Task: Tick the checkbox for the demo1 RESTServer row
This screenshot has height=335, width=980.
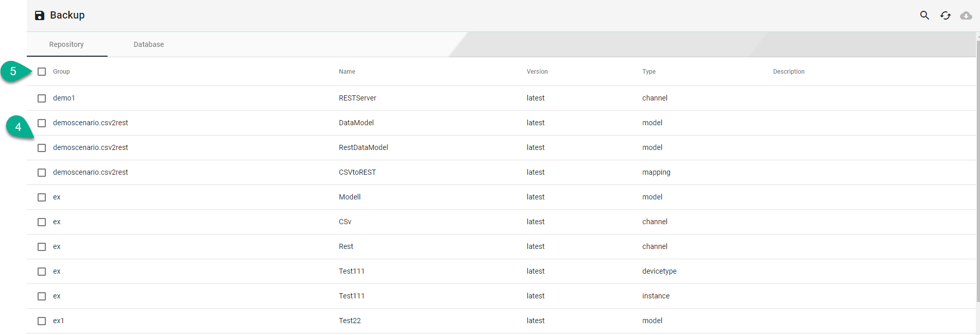Action: point(42,98)
